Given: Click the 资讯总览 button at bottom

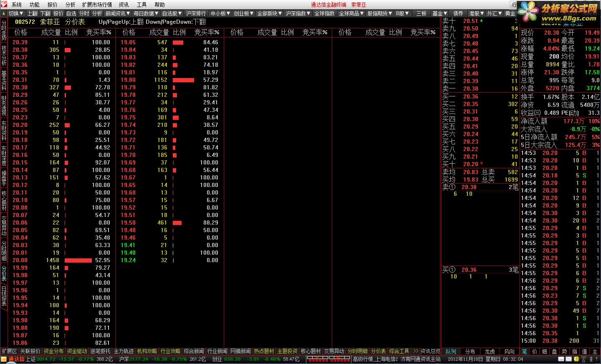Looking at the screenshot, I should [430, 351].
